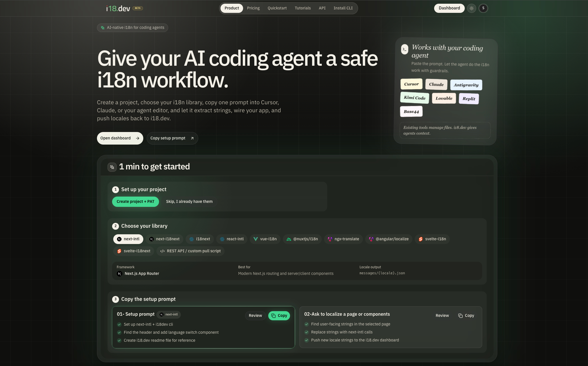This screenshot has height=366, width=588.
Task: Select the vue-i18n library chip
Action: (x=265, y=239)
